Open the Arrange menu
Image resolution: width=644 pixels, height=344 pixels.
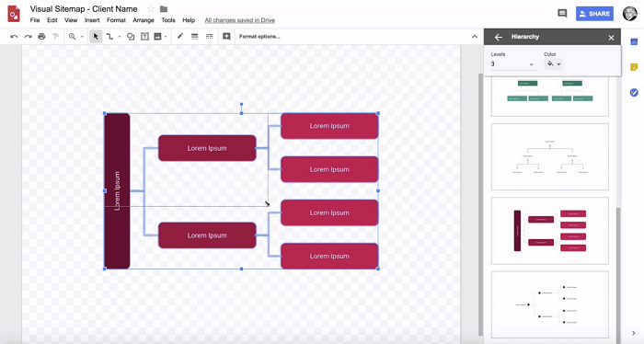pos(144,20)
